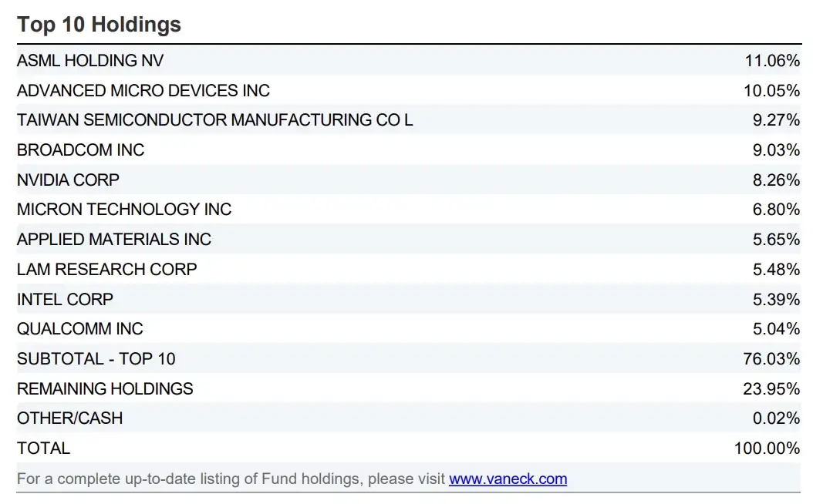This screenshot has height=504, width=813.
Task: Select the MICRON TECHNOLOGY INC holding name
Action: click(x=124, y=210)
